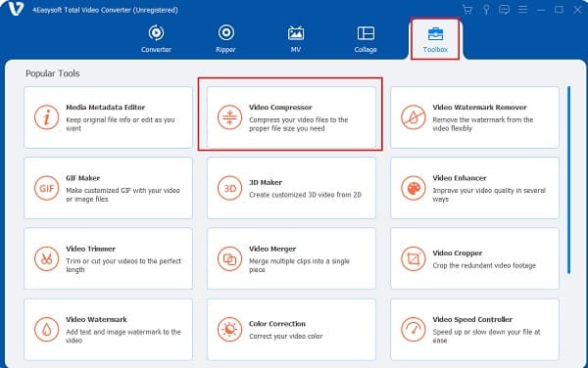Click the Video Cropper icon
588x368 pixels.
pyautogui.click(x=413, y=258)
